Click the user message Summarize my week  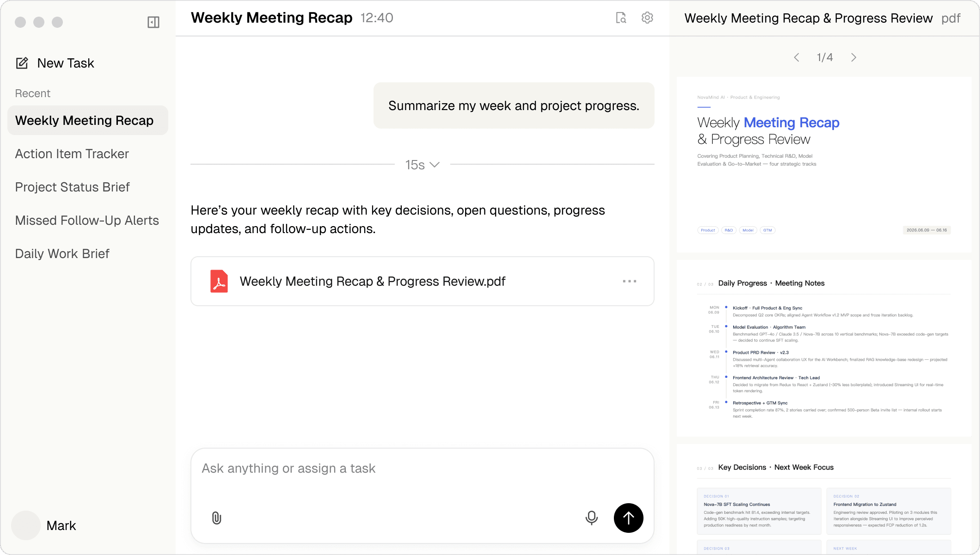[514, 105]
